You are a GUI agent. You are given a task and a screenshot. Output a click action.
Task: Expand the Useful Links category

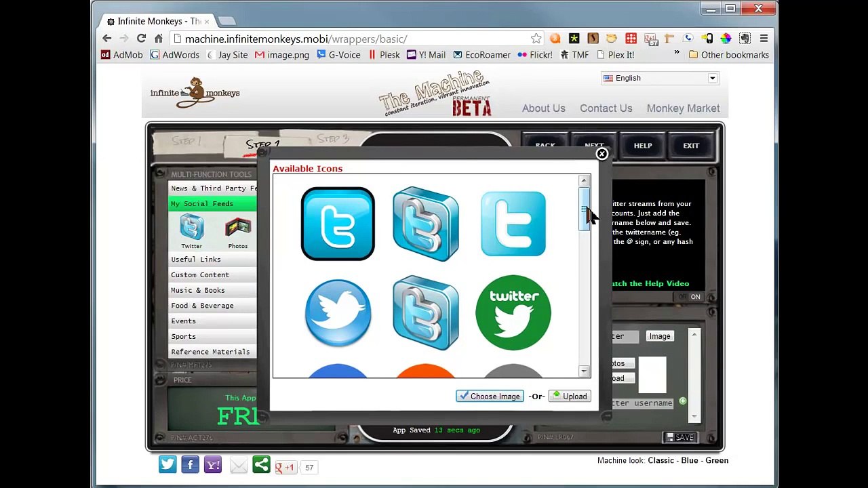pos(213,260)
